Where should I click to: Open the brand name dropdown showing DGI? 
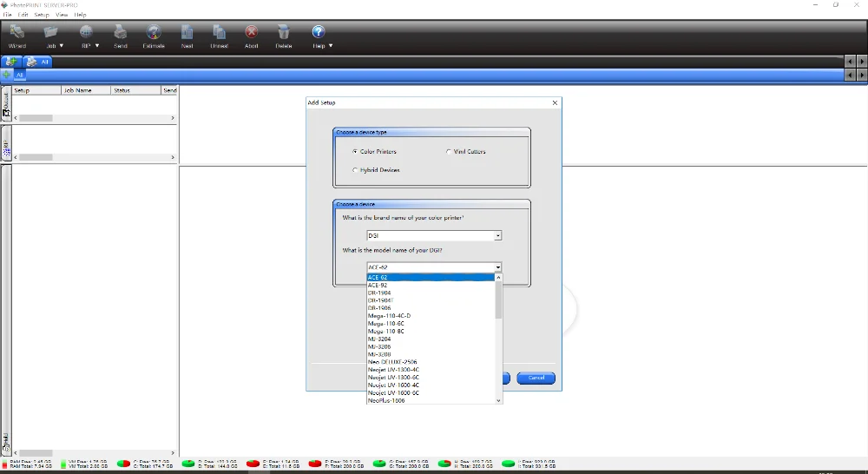click(434, 235)
